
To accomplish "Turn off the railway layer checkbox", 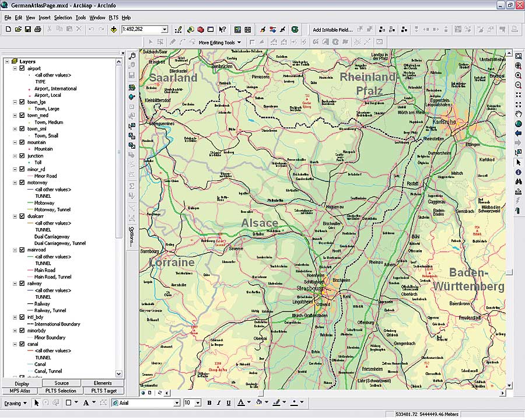I will 22,283.
